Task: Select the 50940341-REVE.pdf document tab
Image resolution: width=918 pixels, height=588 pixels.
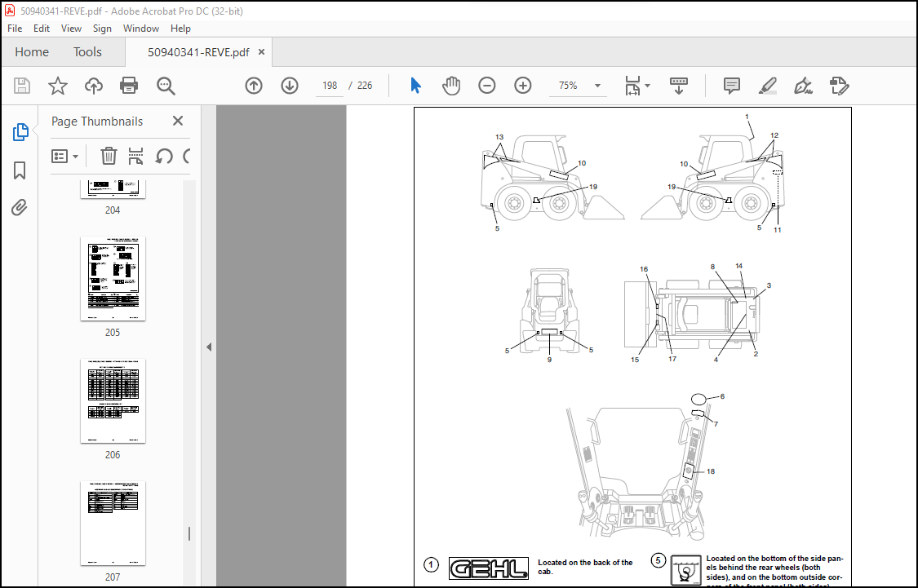Action: pyautogui.click(x=198, y=52)
